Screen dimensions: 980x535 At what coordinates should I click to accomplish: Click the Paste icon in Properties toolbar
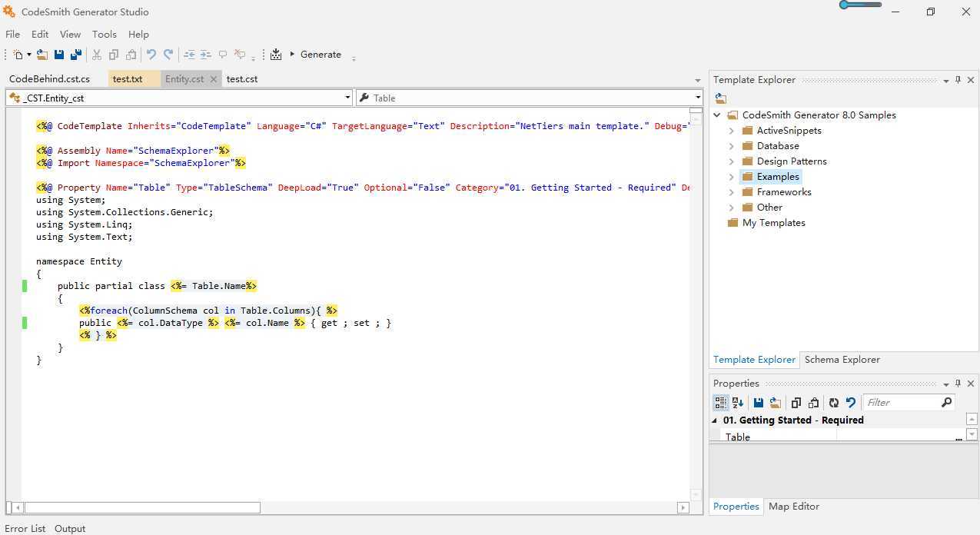pos(813,402)
